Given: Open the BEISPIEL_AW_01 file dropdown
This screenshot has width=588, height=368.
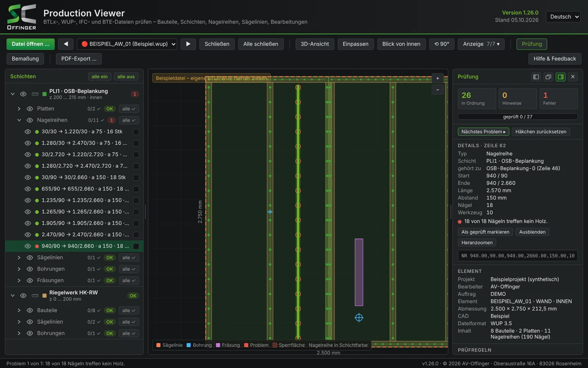Looking at the screenshot, I should click(127, 44).
